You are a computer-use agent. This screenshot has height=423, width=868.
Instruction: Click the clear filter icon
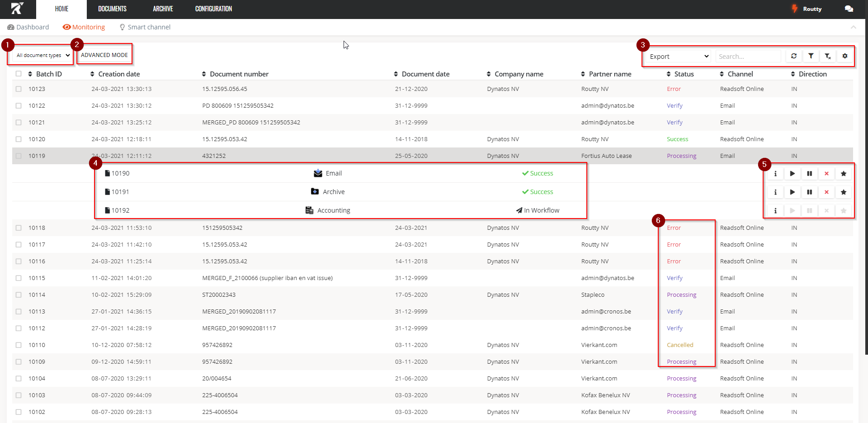click(828, 56)
